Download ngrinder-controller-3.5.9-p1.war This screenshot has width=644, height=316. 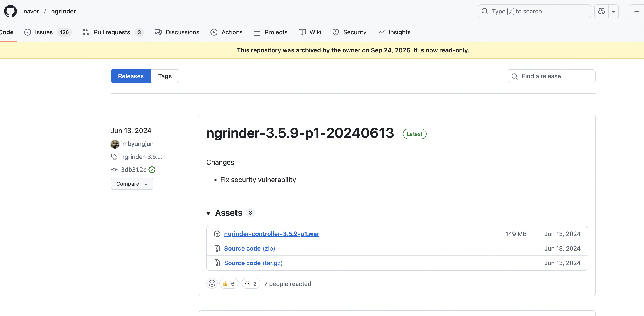coord(271,234)
